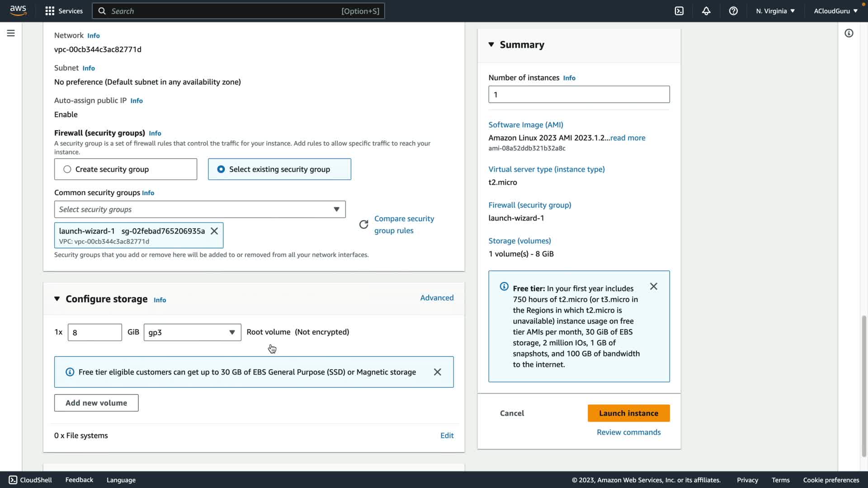Viewport: 868px width, 488px height.
Task: Click the Add new volume button
Action: [x=96, y=403]
